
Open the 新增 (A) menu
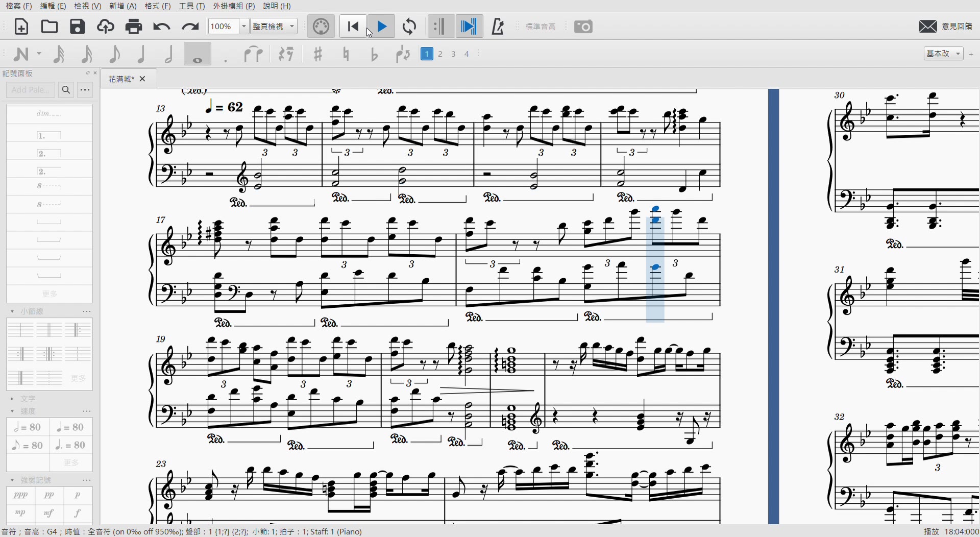click(123, 6)
